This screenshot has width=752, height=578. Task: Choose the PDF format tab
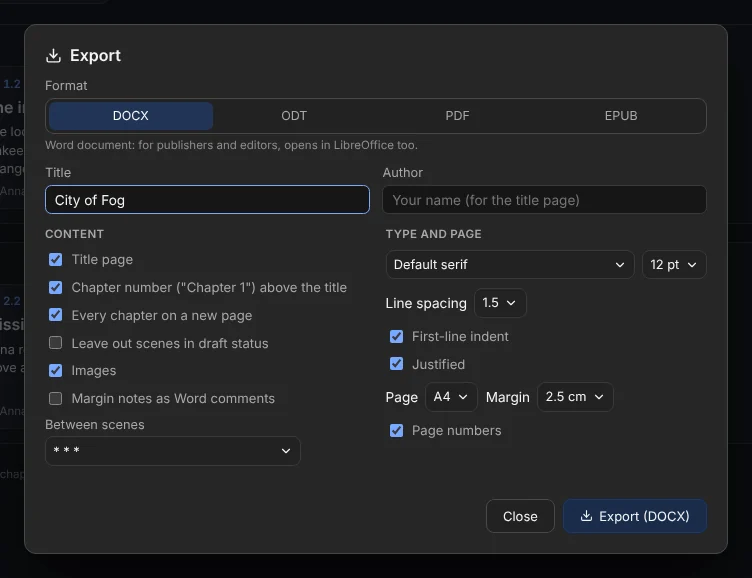coord(457,116)
